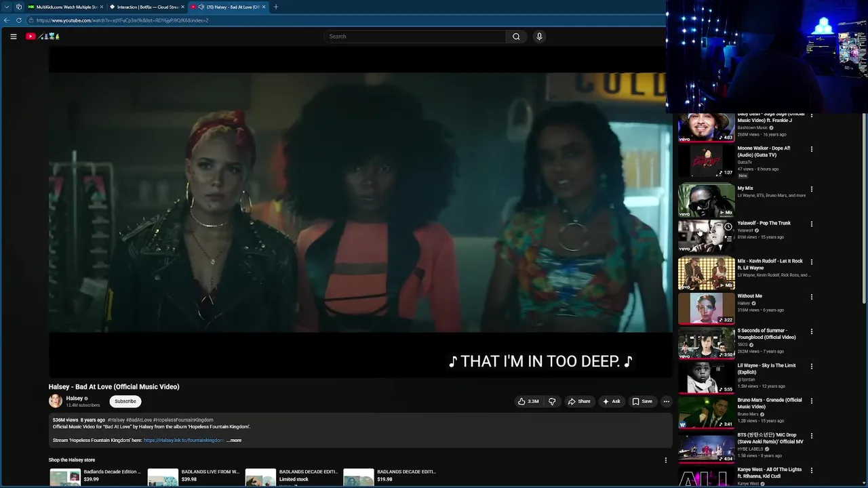Screen dimensions: 868x488
Task: Add Yelawolf video to Watch Later clock icon
Action: point(728,227)
